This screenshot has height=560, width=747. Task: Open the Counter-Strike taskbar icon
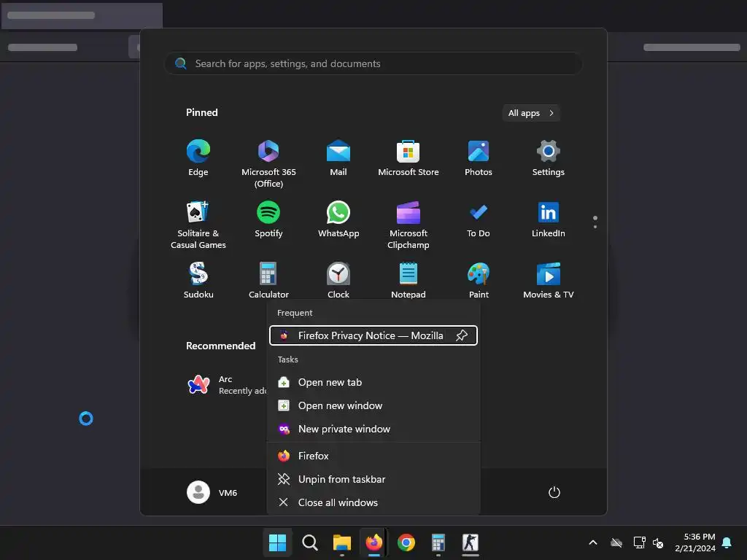[471, 542]
